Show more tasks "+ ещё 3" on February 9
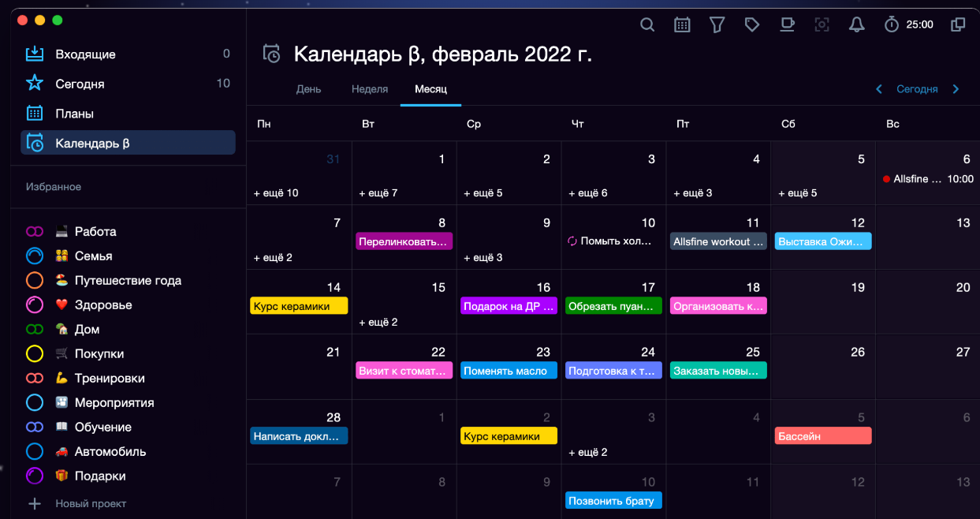Image resolution: width=980 pixels, height=519 pixels. pos(483,258)
